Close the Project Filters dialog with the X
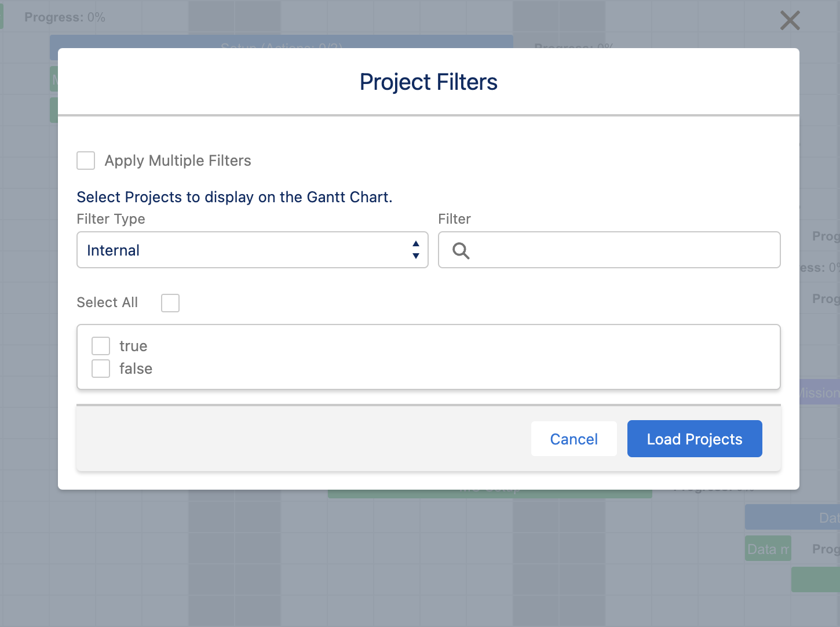The image size is (840, 627). 790,20
